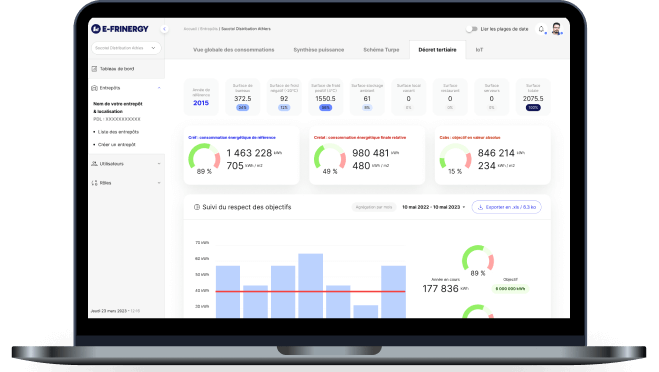Expand the Utilisateurs section chevron
This screenshot has width=659, height=372.
coord(159,164)
